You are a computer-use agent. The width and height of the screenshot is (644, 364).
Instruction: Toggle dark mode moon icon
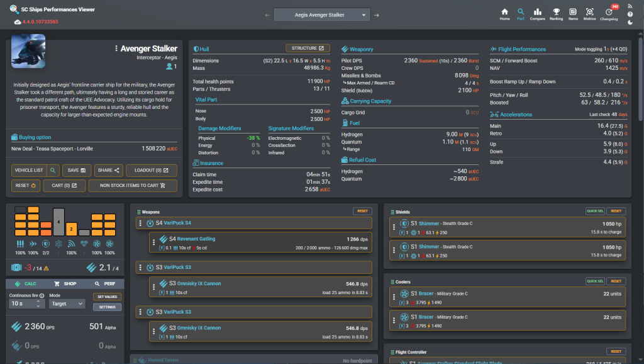630,23
